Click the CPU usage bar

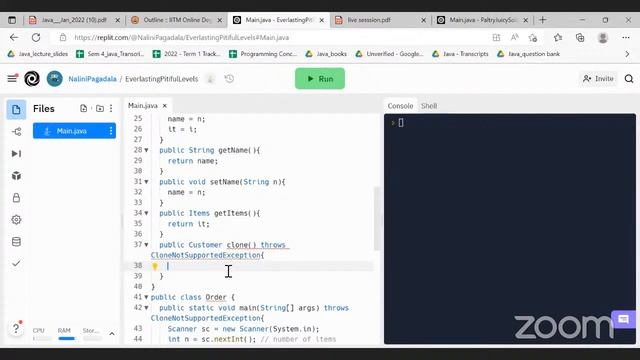[x=42, y=338]
